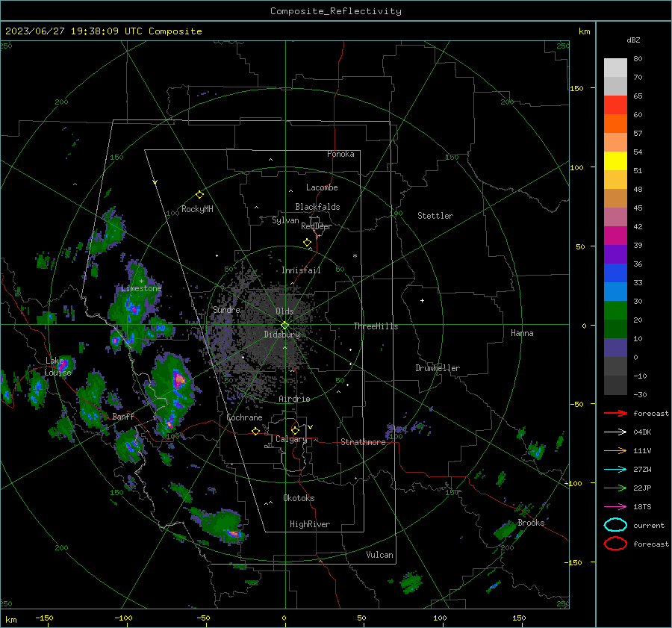Click the Sylvan label on map

pos(285,220)
